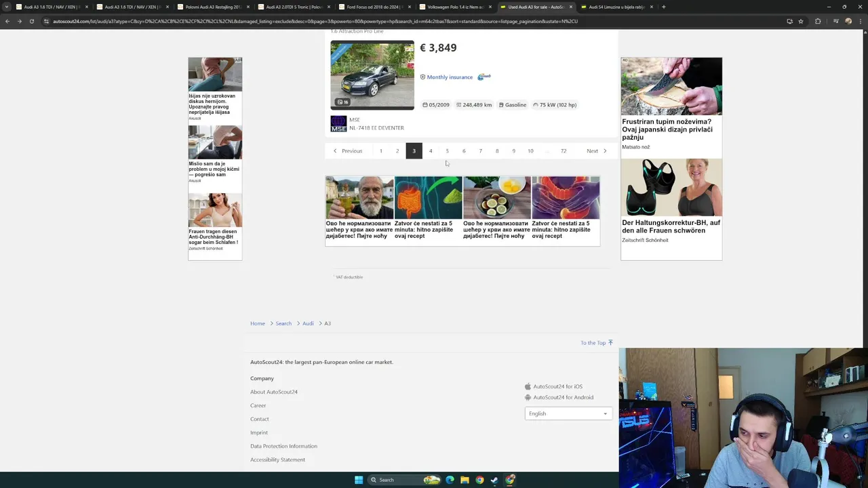Screen dimensions: 868x488
Task: Open results page 6
Action: [464, 151]
